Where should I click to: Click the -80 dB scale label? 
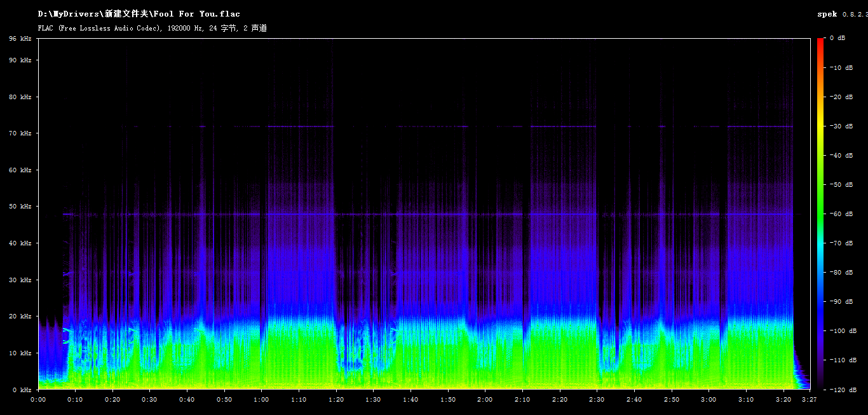840,273
